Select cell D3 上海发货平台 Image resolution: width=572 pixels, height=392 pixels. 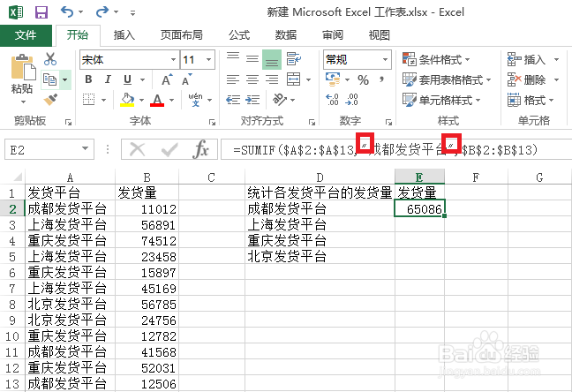tap(320, 224)
